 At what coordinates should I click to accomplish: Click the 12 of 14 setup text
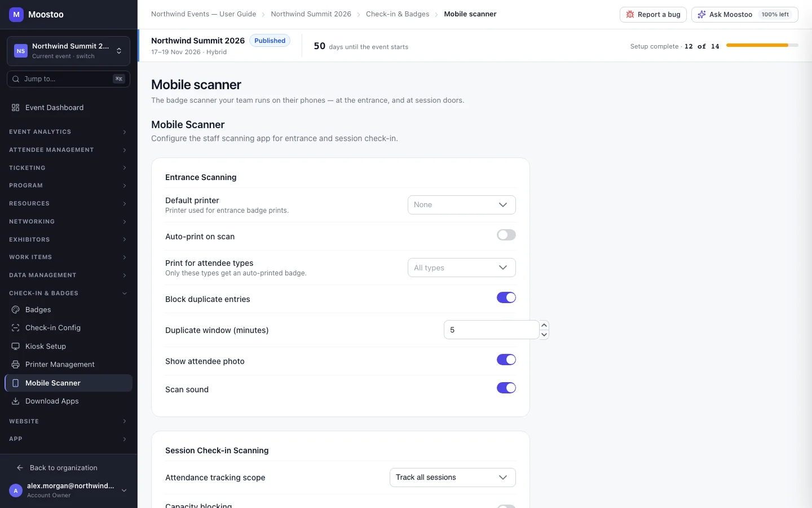tap(702, 46)
